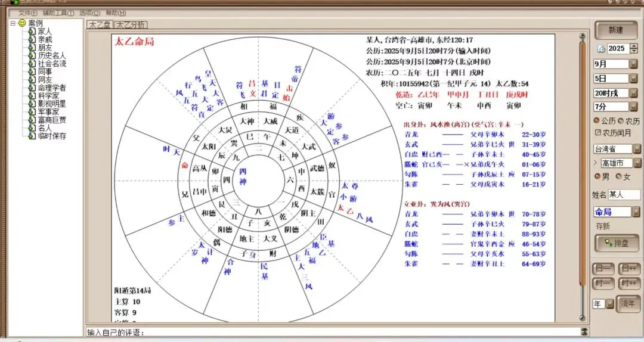The height and width of the screenshot is (342, 644).
Task: Click the 流年 button
Action: point(627,304)
